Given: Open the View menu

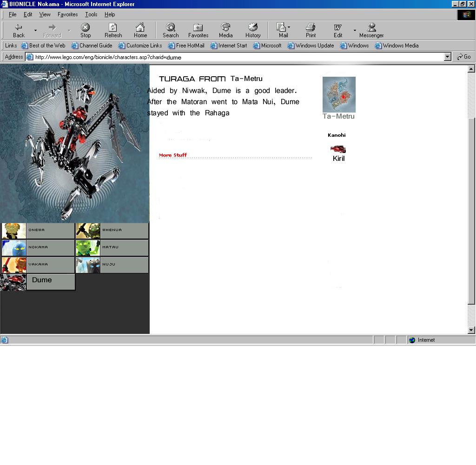Looking at the screenshot, I should [x=45, y=14].
